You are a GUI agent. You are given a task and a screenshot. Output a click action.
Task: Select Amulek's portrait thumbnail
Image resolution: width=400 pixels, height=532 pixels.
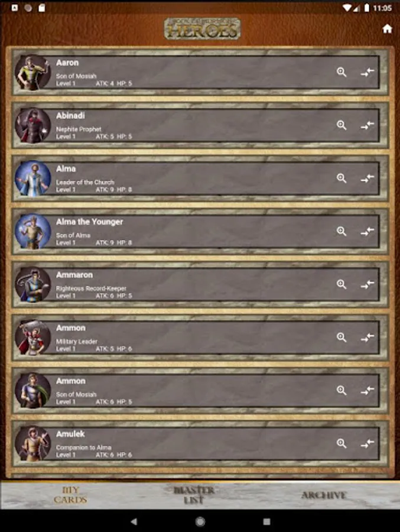coord(33,444)
